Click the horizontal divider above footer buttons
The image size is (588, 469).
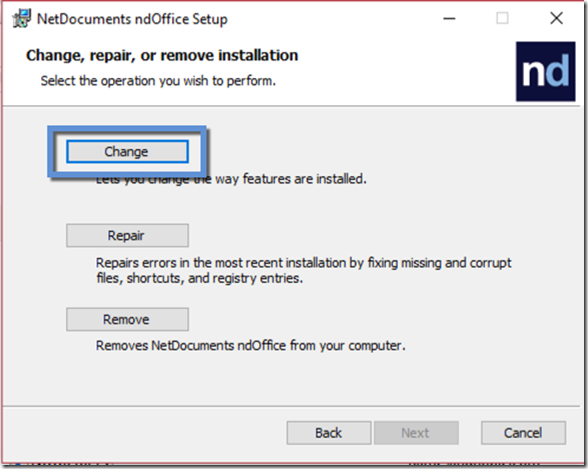tap(291, 406)
